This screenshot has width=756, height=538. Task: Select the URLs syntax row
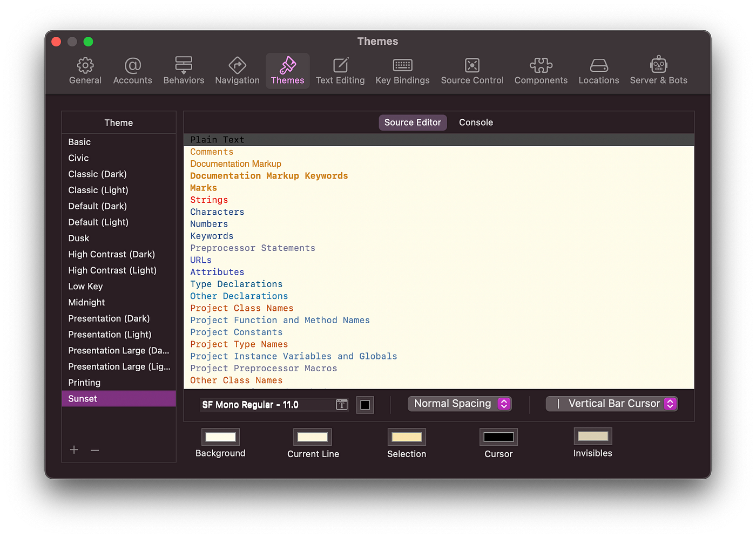coord(438,260)
